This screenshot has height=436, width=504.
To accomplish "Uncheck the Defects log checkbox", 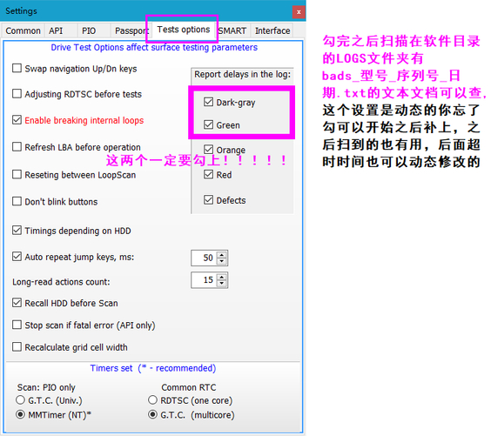I will tap(208, 199).
